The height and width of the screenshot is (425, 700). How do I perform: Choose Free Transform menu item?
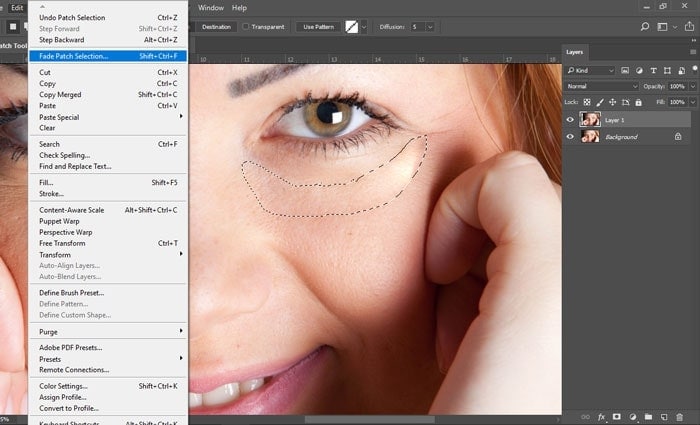107,243
